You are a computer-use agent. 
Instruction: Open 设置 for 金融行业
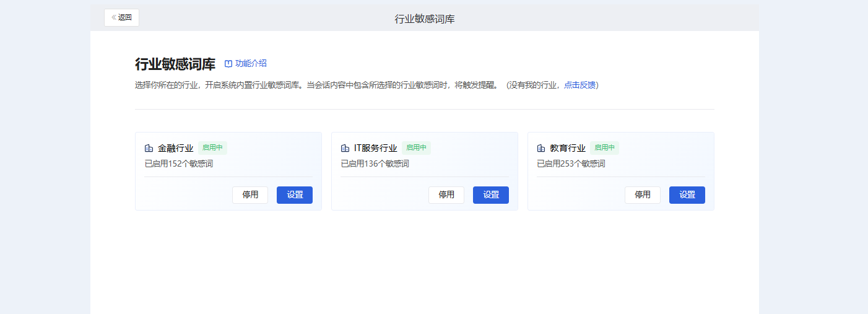(295, 195)
